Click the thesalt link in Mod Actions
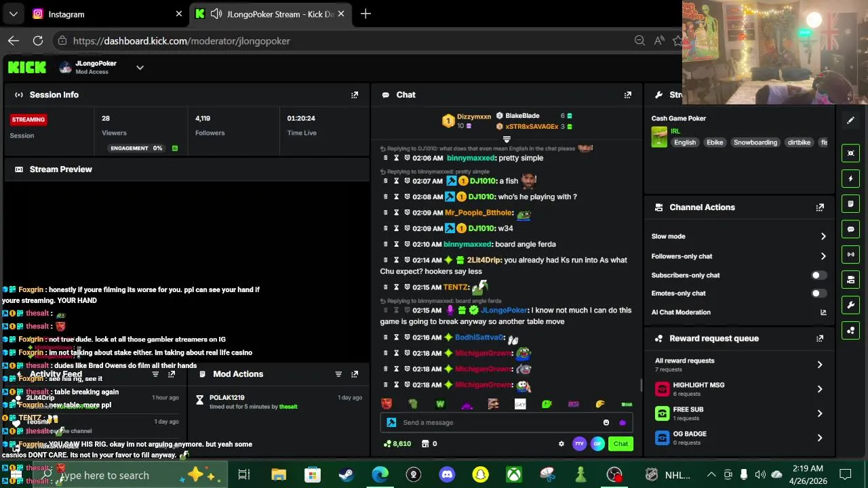The width and height of the screenshot is (868, 488). pos(288,407)
